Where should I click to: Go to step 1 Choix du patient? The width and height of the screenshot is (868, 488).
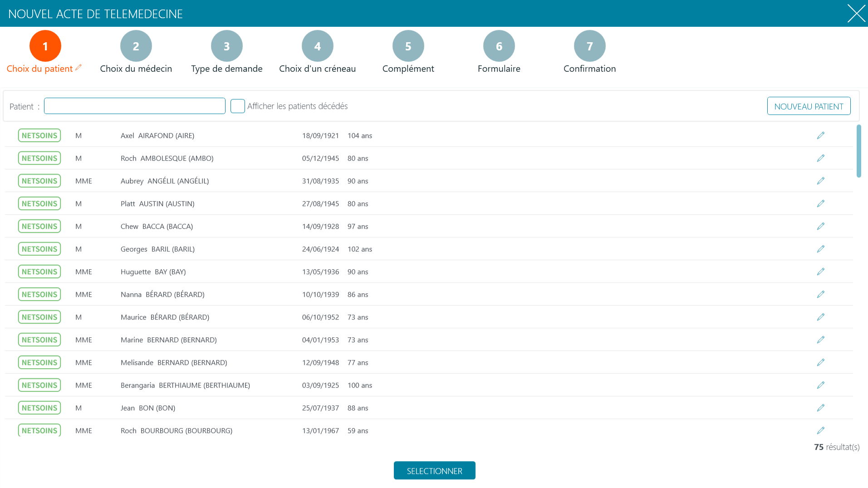pyautogui.click(x=45, y=46)
